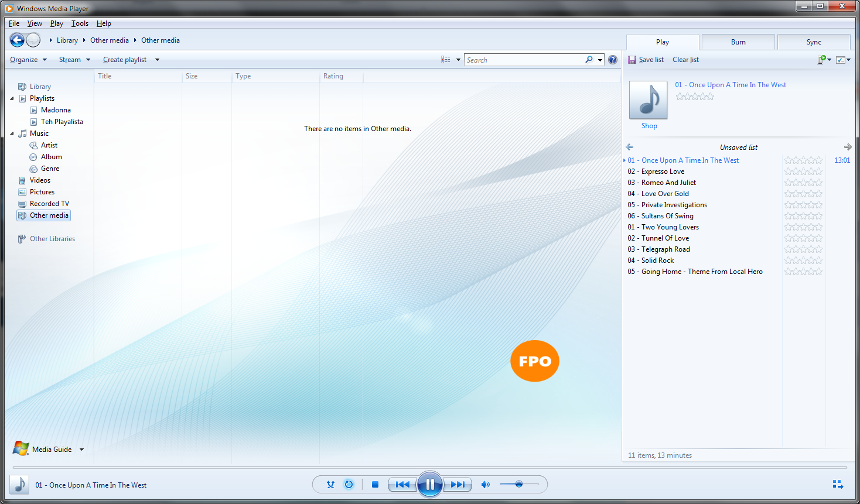Screen dimensions: 860x504
Task: Click the forward navigation button
Action: coord(33,40)
